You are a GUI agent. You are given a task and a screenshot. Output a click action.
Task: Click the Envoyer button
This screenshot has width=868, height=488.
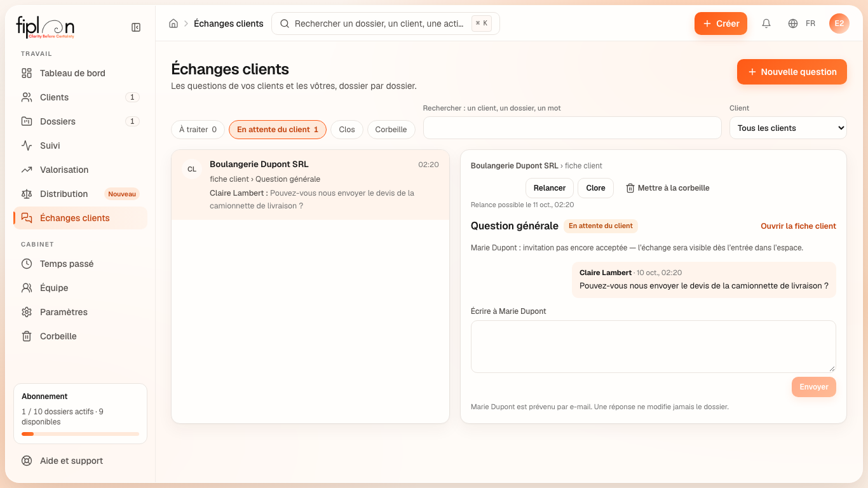pos(814,387)
